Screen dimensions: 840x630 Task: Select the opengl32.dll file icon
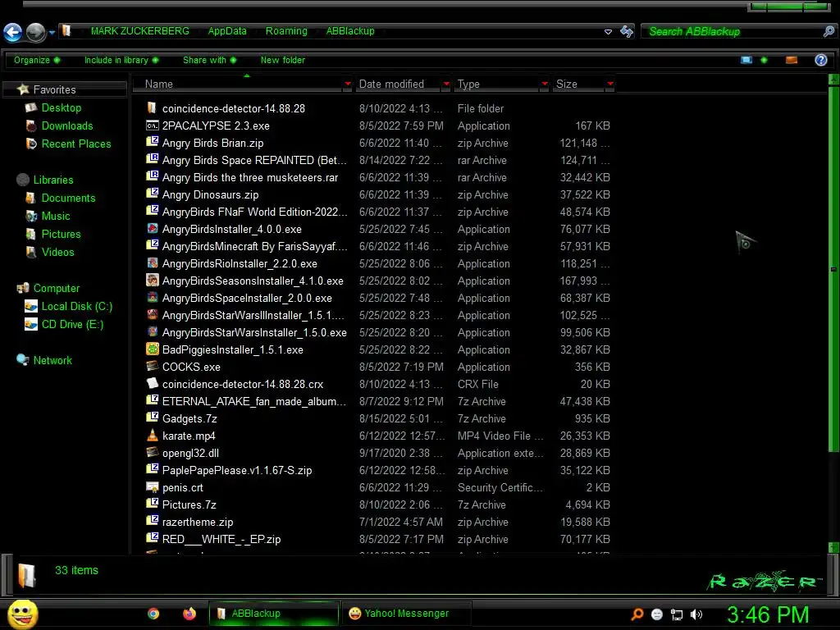(152, 453)
